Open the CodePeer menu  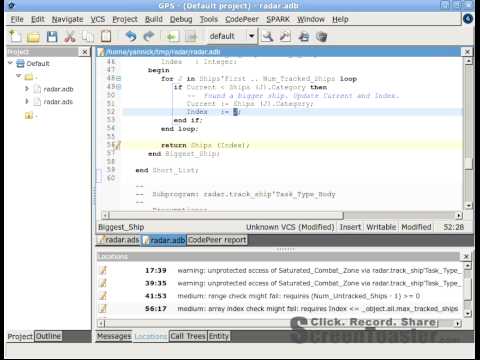point(242,19)
